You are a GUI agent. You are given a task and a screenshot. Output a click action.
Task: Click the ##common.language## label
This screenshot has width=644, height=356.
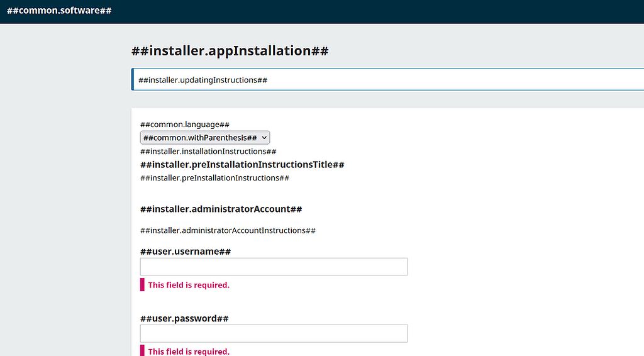coord(185,125)
